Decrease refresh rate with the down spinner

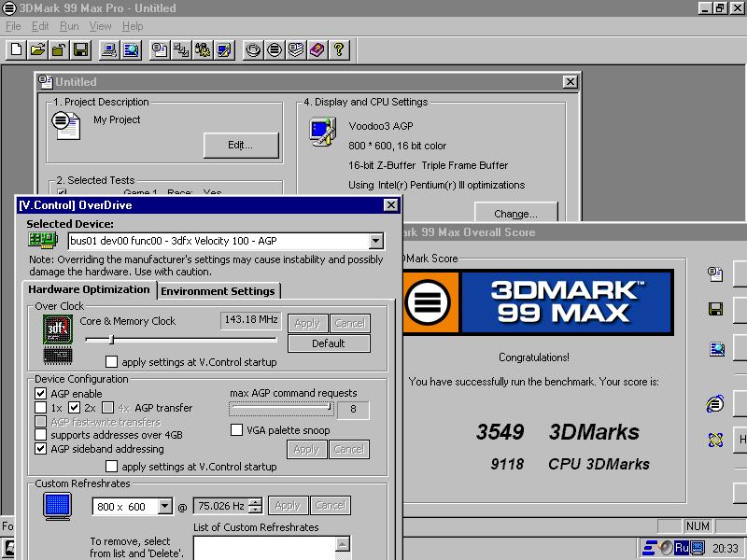[x=256, y=510]
